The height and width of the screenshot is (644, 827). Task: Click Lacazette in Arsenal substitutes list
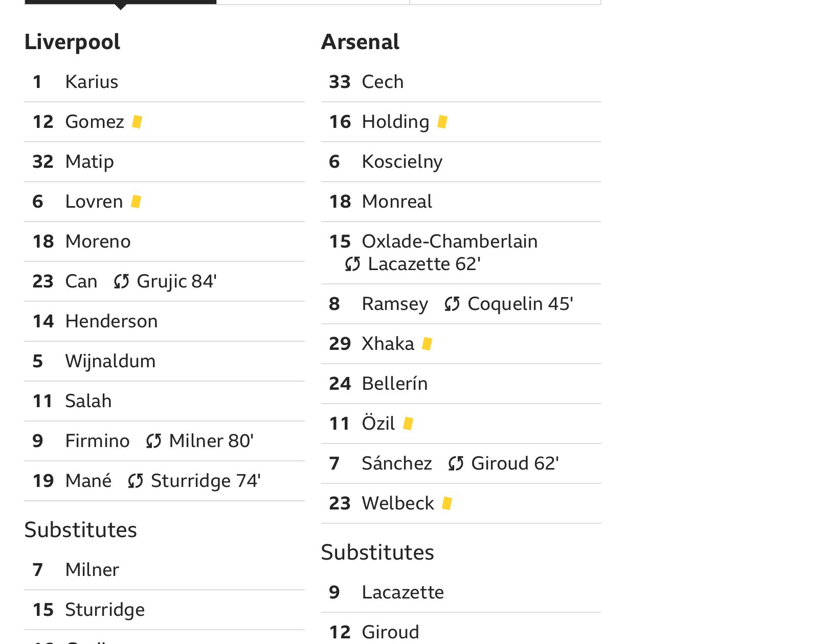[x=403, y=592]
